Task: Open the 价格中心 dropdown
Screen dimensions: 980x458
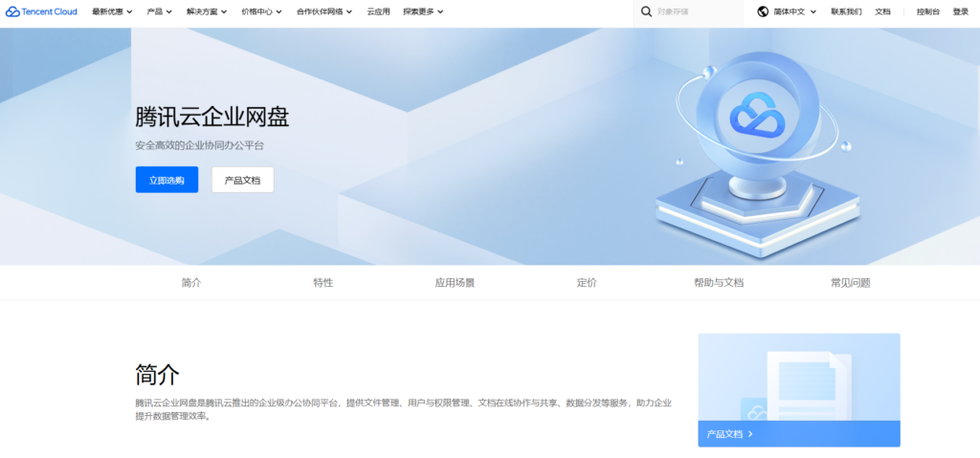Action: (x=262, y=11)
